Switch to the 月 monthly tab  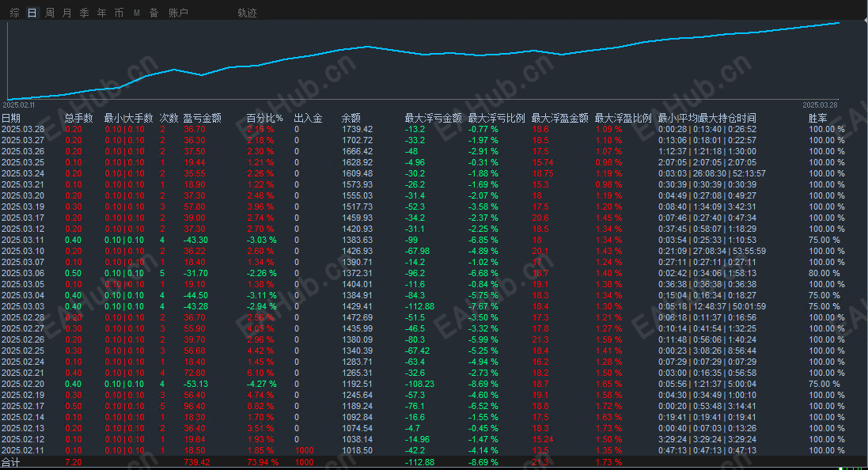pos(66,13)
